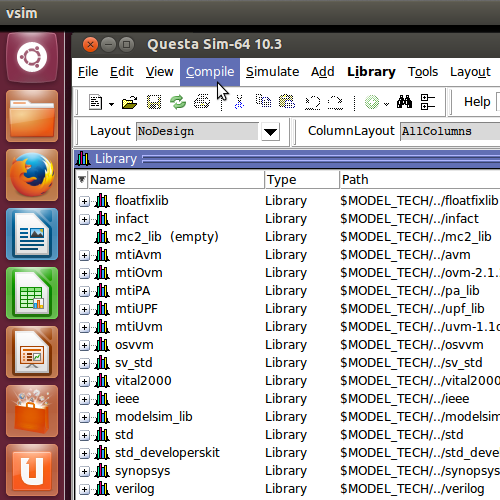Expand the osvvm library
Viewport: 500px width, 500px height.
pyautogui.click(x=84, y=345)
